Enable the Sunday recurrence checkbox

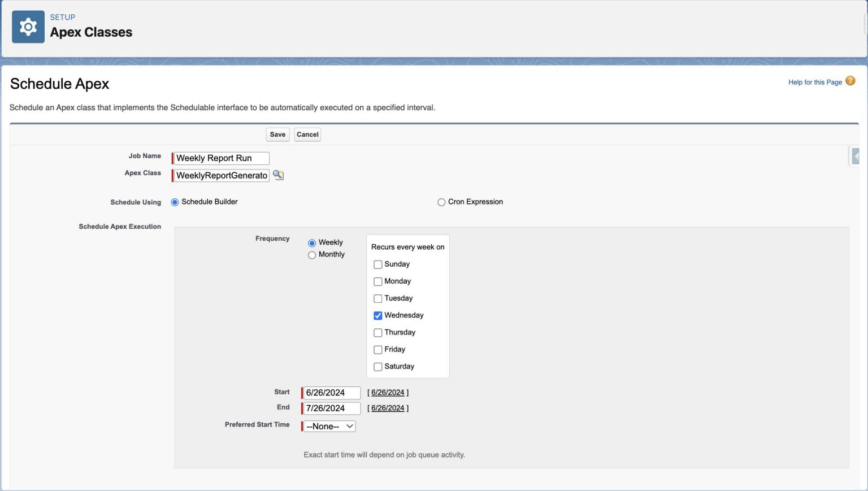377,264
